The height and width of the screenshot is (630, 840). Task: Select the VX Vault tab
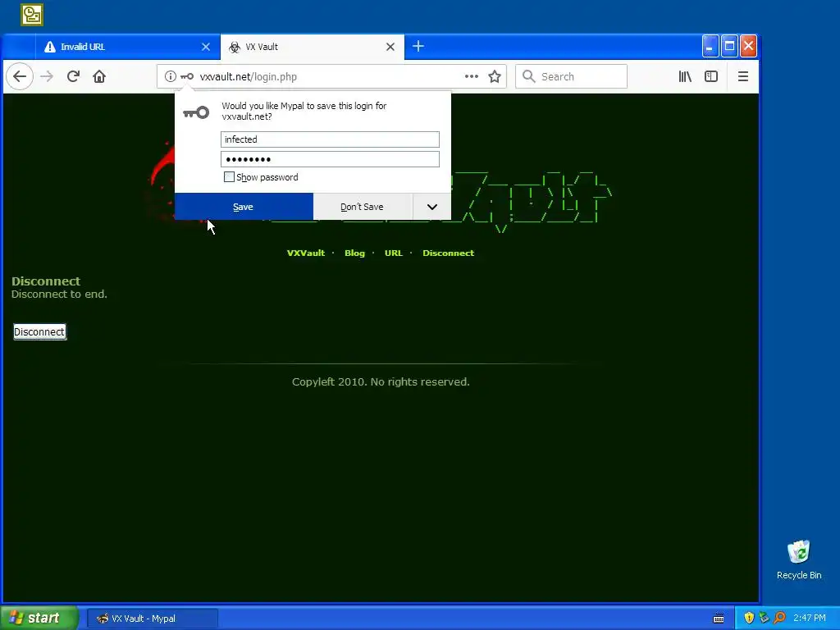click(x=313, y=47)
